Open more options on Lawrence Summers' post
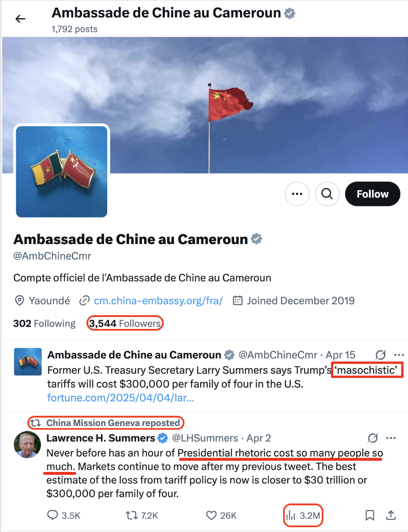Viewport: 408px width, 532px height. [x=391, y=438]
